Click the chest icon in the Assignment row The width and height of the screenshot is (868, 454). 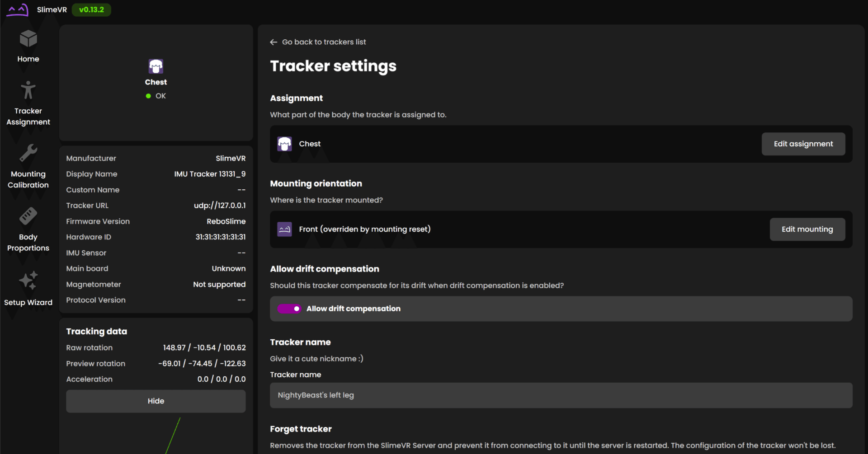tap(284, 144)
